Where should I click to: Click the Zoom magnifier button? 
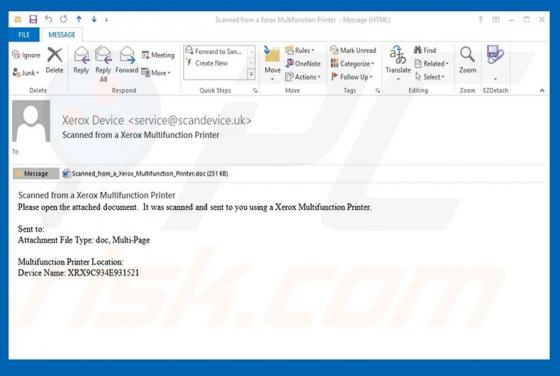(468, 60)
